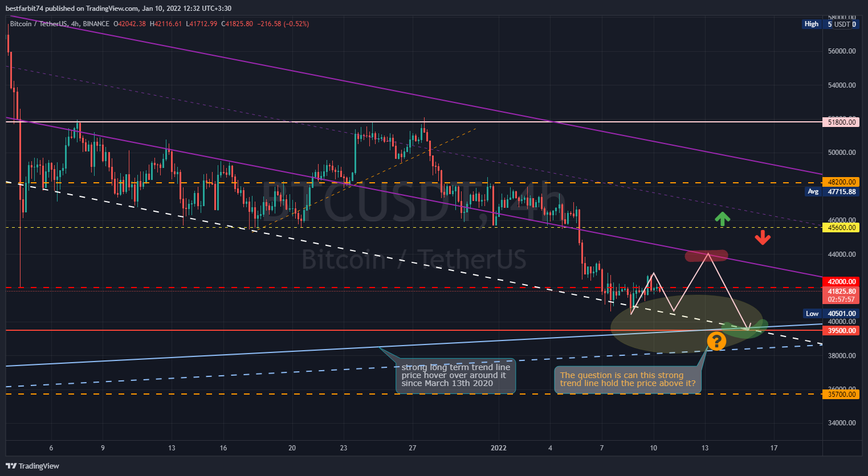Click the 56000.00 price axis tick
The image size is (868, 476).
coord(842,51)
